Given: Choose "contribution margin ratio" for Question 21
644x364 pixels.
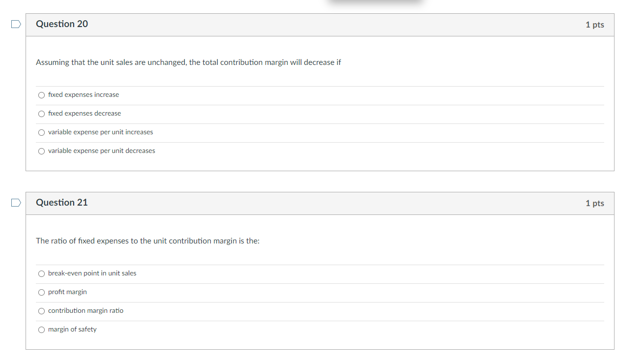Looking at the screenshot, I should tap(41, 311).
